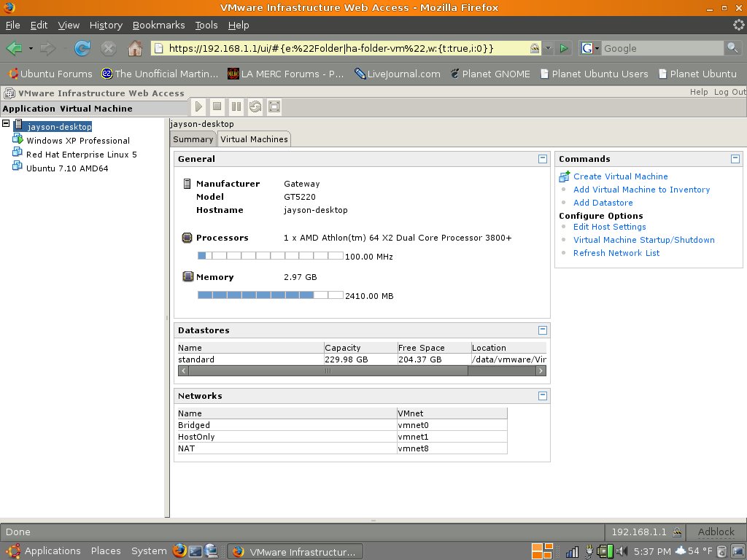Click the Power Off stop button
This screenshot has width=747, height=560.
(x=217, y=106)
